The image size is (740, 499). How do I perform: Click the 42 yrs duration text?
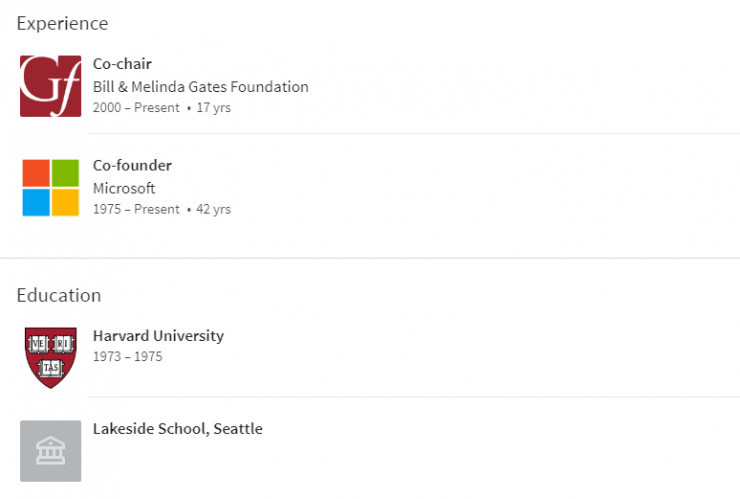pos(214,210)
